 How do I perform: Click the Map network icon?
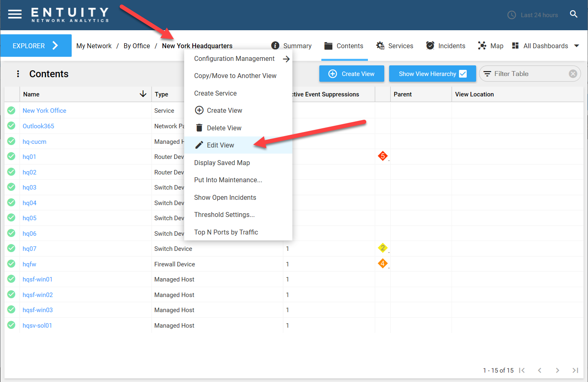(x=482, y=46)
